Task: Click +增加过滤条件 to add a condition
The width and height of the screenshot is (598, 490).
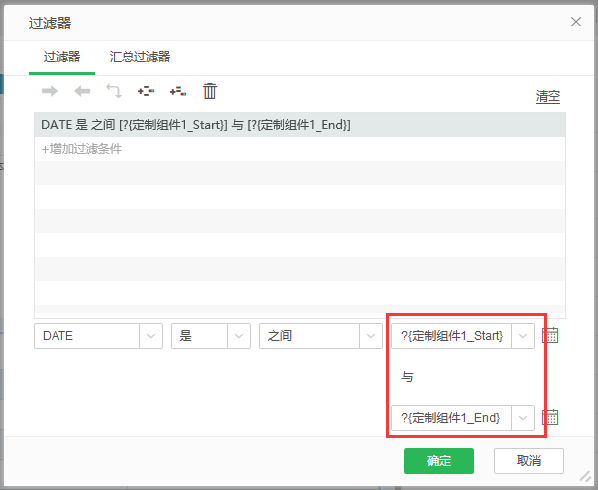Action: tap(82, 149)
